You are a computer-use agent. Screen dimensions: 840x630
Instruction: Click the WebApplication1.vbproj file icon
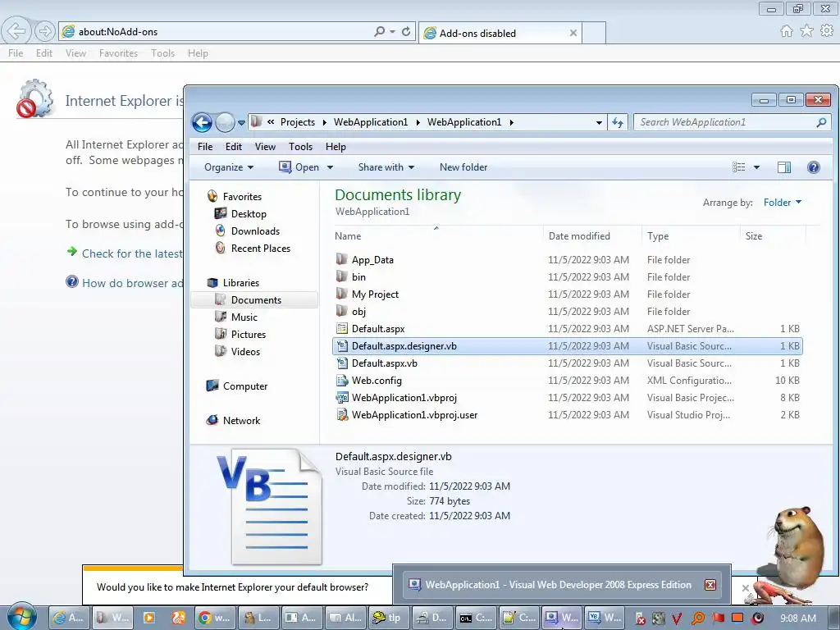pos(342,398)
